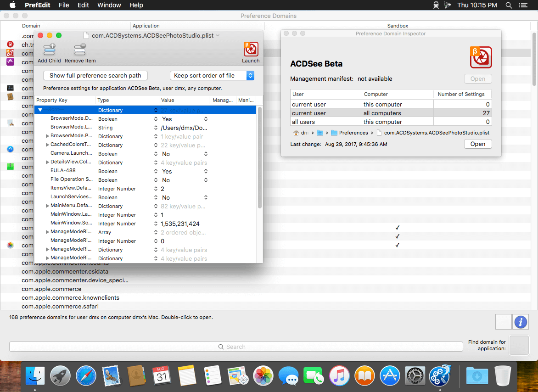Open Spotlight search in the menu bar
This screenshot has width=538, height=392.
coord(509,5)
